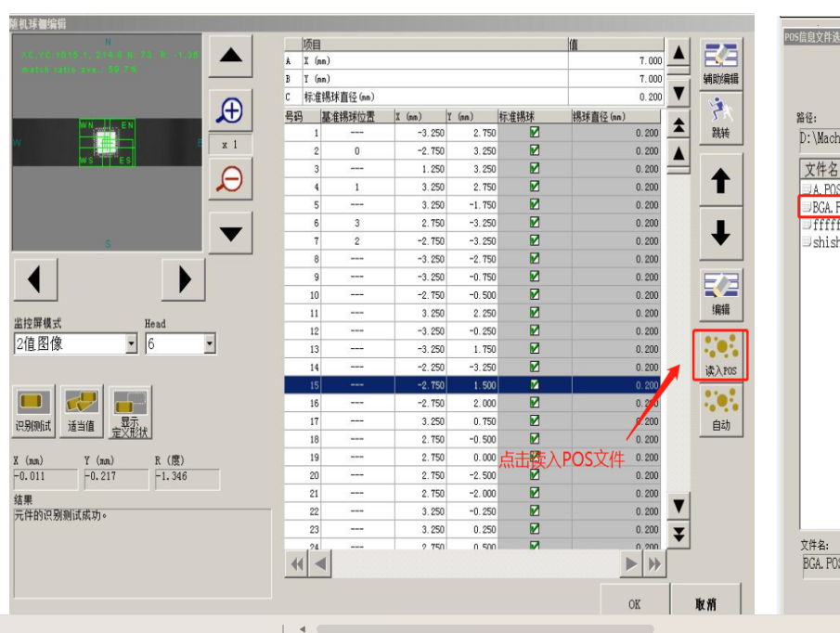Click the 文件名 input field in the POS dialog

[821, 563]
